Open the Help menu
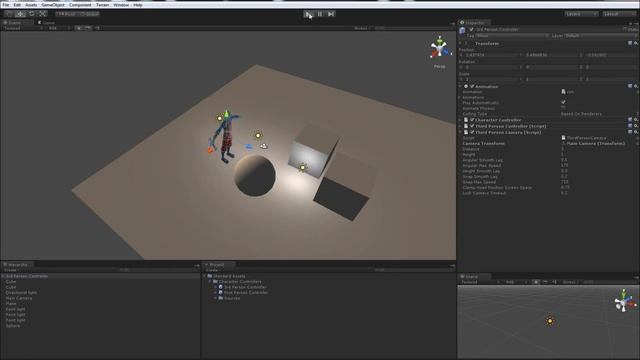The image size is (640, 360). 138,5
